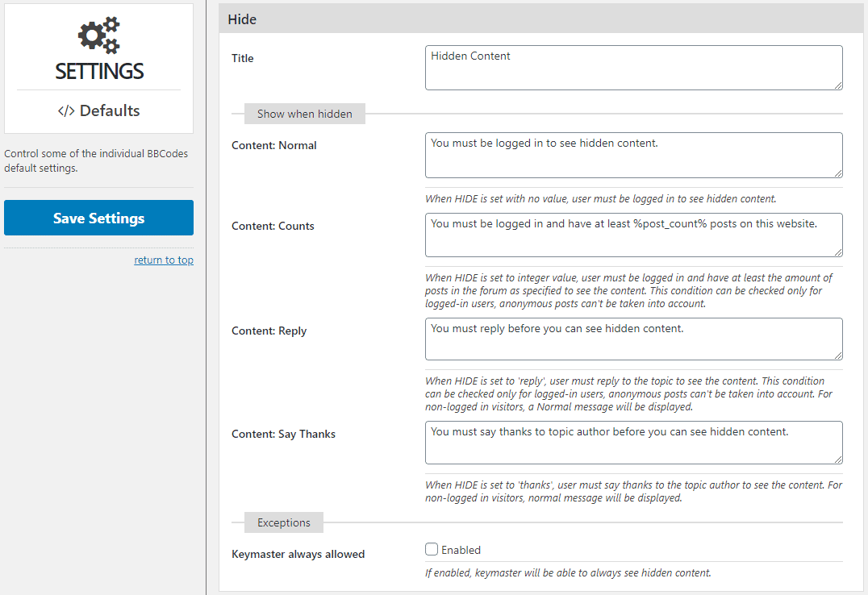868x595 pixels.
Task: Follow the return to top link
Action: coord(164,260)
